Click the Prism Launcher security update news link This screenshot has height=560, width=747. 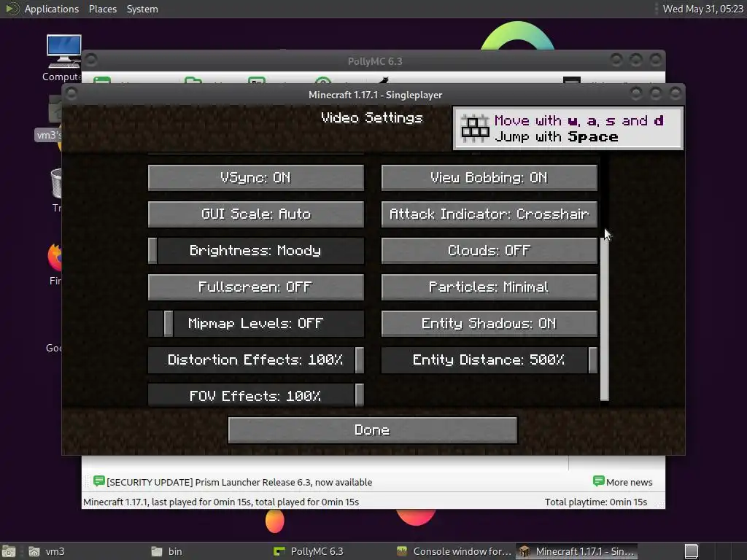tap(239, 482)
